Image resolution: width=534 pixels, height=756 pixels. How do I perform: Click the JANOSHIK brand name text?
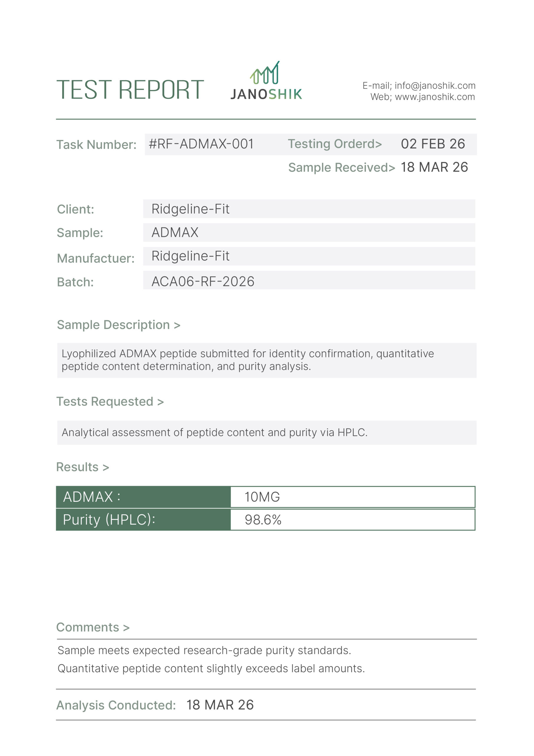266,94
